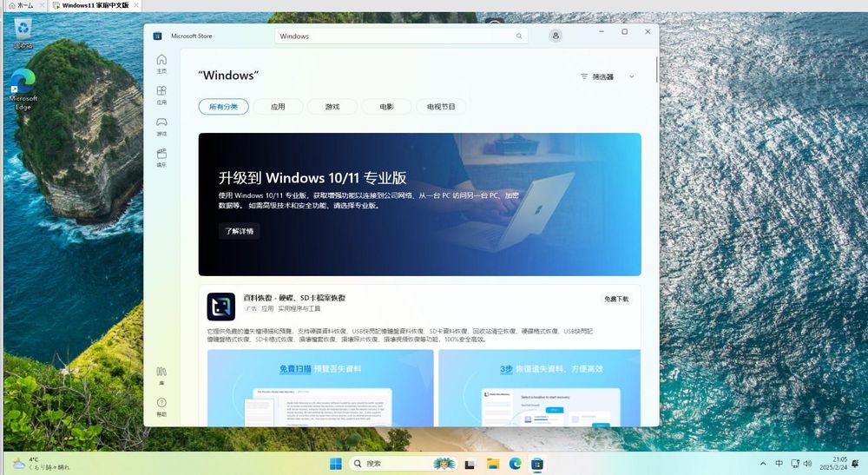Viewport: 868px width, 475px height.
Task: Expand the 筛选器 filter dropdown
Action: 608,77
